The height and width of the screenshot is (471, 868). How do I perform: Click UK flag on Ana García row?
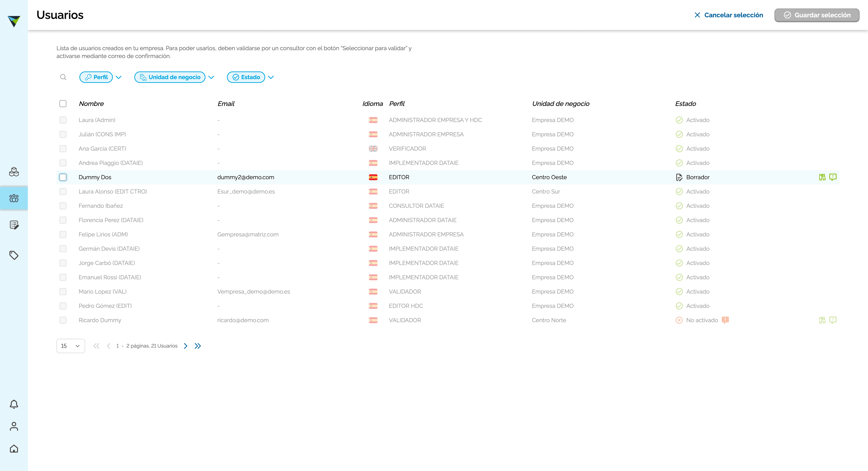point(373,149)
